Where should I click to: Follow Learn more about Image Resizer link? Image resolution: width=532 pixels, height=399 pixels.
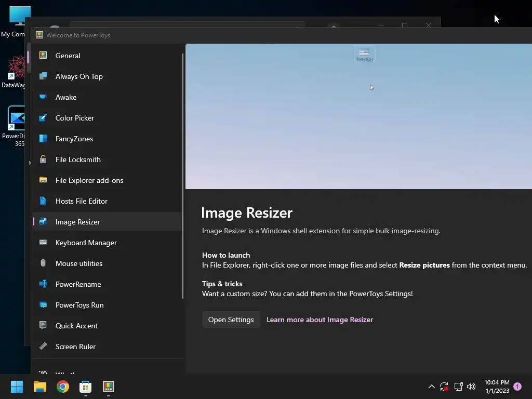[320, 320]
